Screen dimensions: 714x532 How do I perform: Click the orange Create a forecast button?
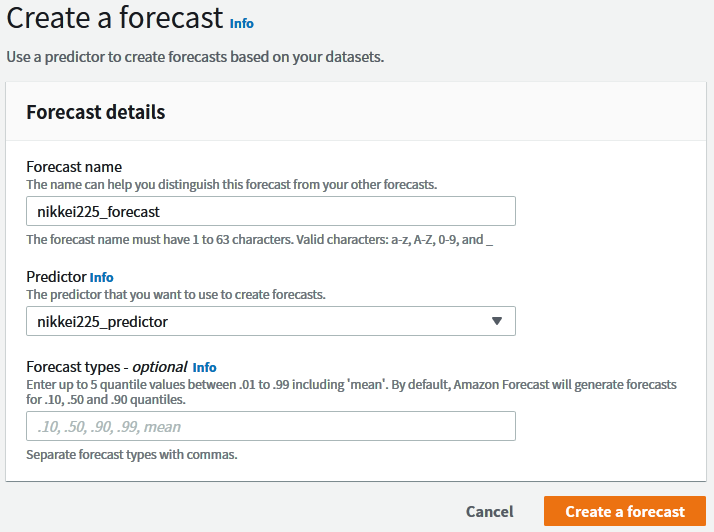[x=625, y=511]
